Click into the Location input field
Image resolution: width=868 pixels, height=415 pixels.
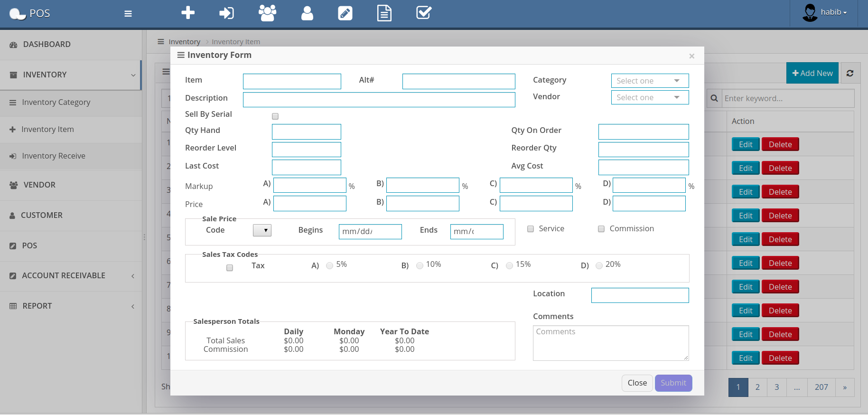tap(640, 295)
